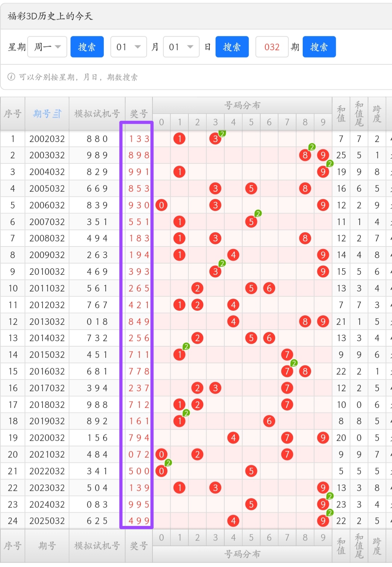Image resolution: width=392 pixels, height=567 pixels.
Task: Click the 模拟试机号 column header at top
Action: click(97, 114)
